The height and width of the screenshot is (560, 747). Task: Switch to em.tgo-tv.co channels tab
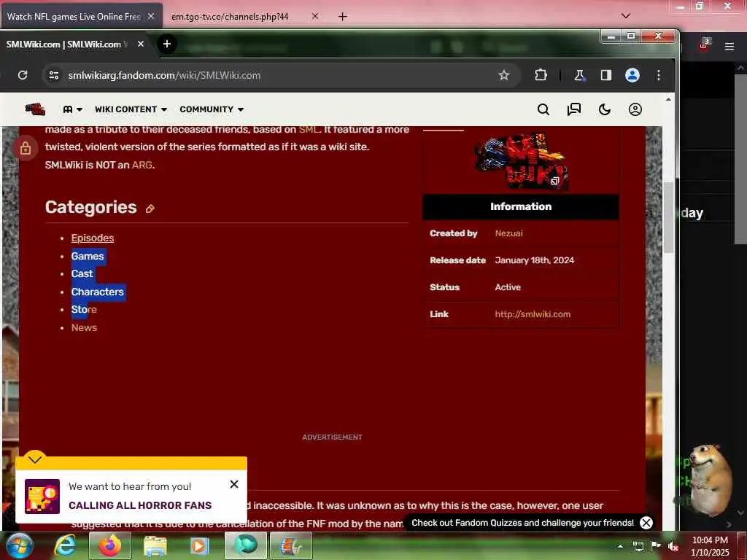(x=230, y=17)
